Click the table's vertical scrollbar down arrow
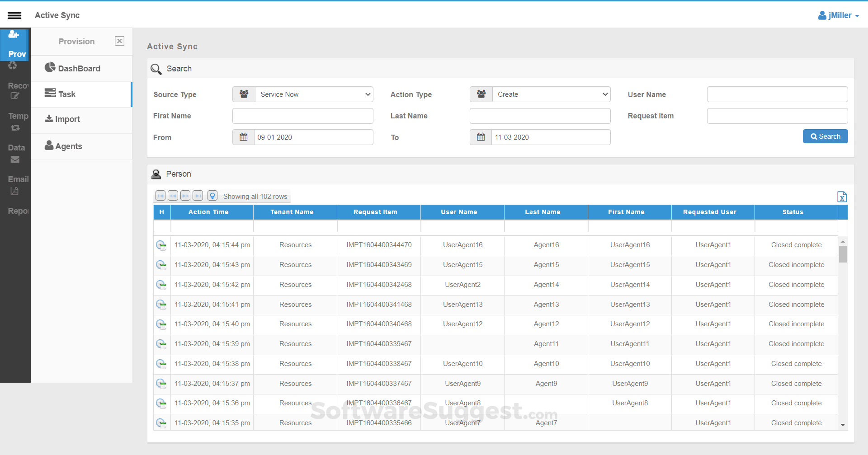Viewport: 868px width, 455px height. coord(843,425)
